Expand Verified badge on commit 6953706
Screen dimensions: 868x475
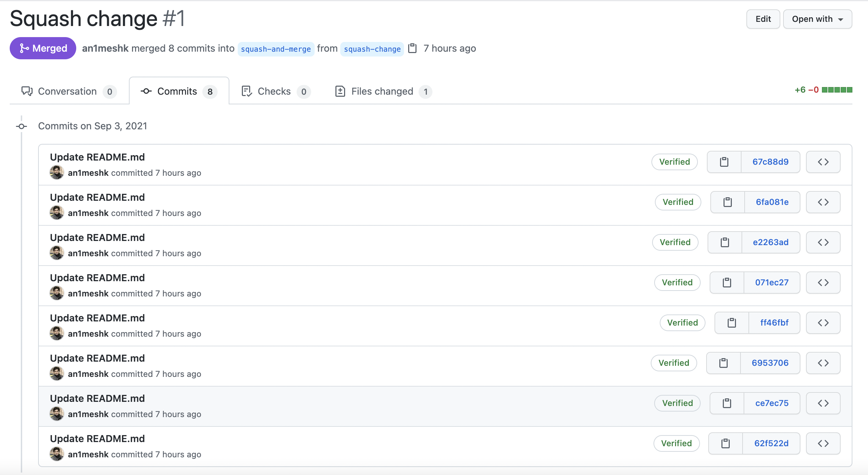[674, 363]
